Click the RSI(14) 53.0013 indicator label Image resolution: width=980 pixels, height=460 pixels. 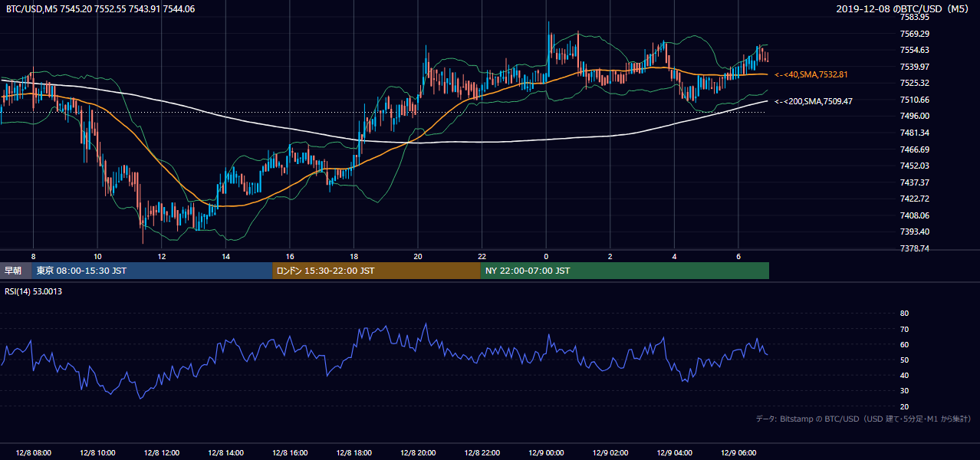point(34,291)
